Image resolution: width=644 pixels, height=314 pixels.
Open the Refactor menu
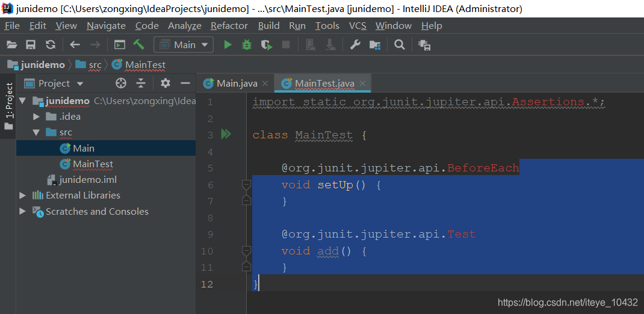(229, 26)
